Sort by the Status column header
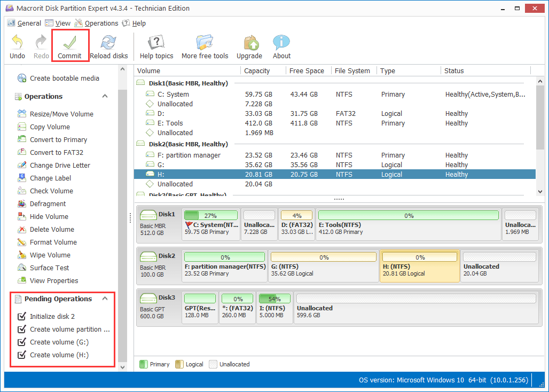549x392 pixels. (486, 70)
